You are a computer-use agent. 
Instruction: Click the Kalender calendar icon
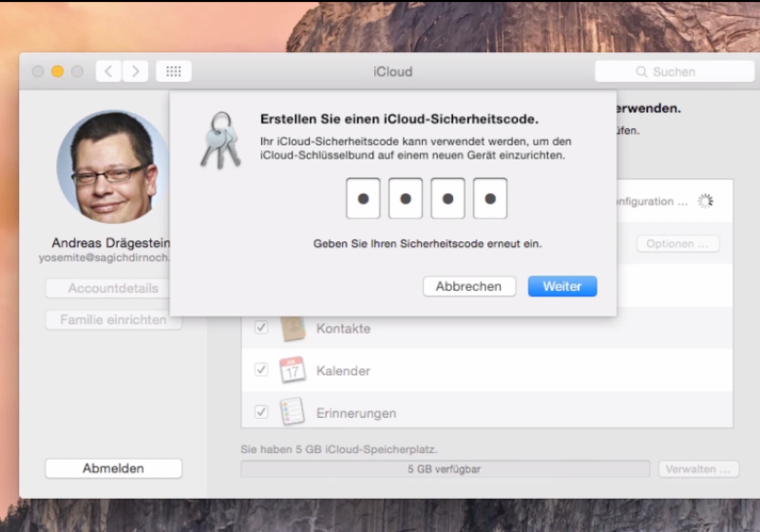293,370
